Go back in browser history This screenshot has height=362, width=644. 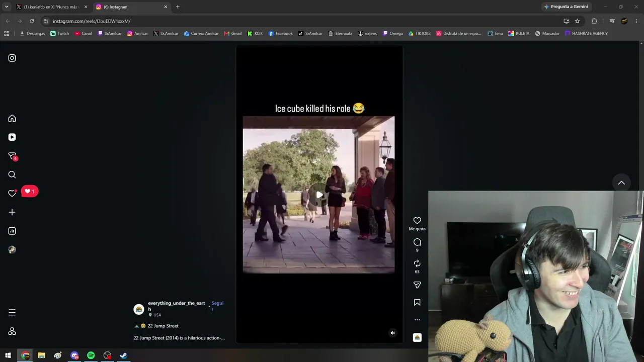click(8, 21)
